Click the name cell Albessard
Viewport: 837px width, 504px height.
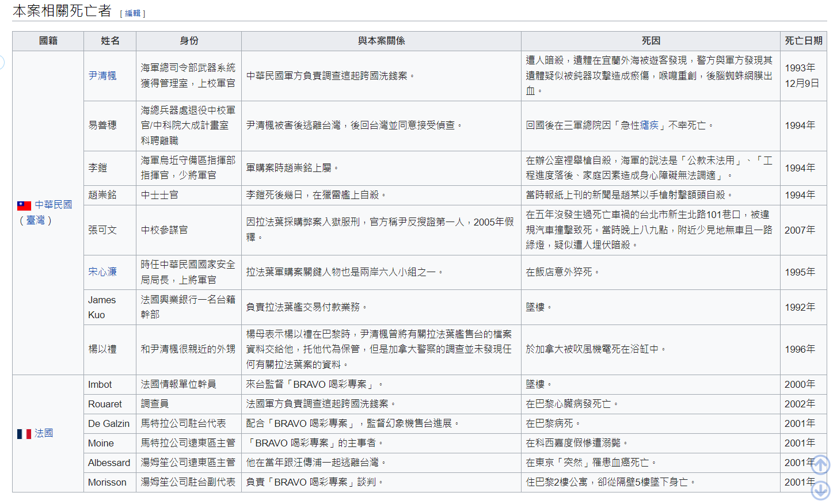(x=110, y=463)
